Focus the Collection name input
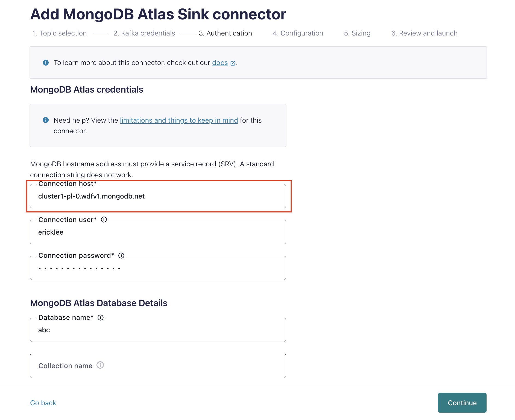Viewport: 515px width, 420px height. [x=158, y=366]
